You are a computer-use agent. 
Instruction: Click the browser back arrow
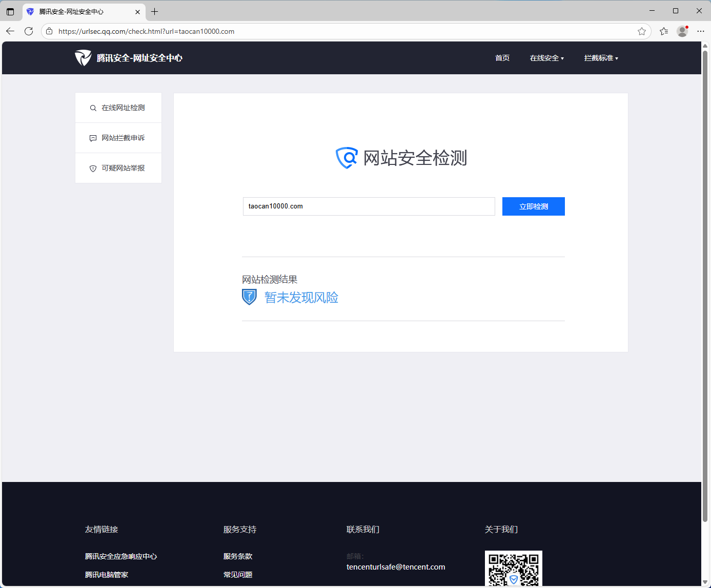pos(10,31)
